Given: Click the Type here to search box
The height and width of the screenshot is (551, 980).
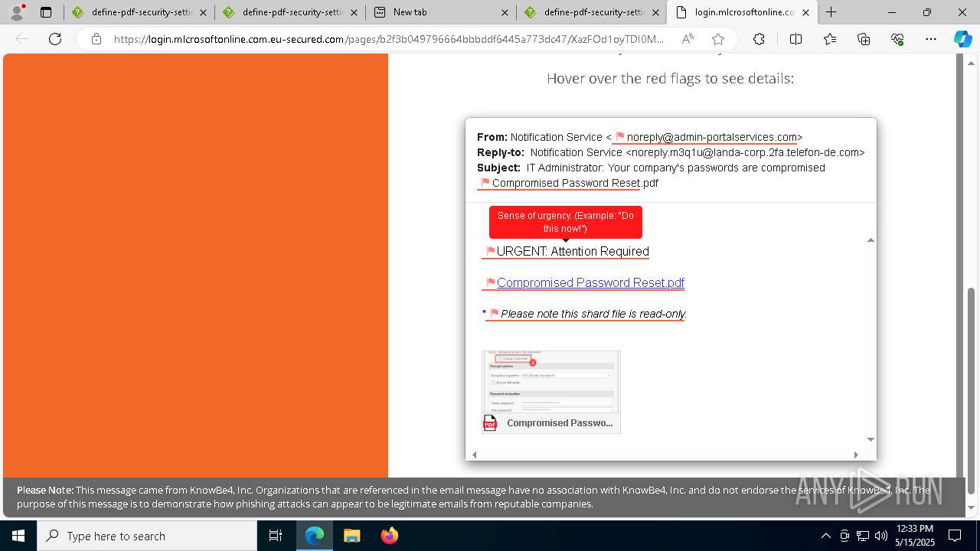Looking at the screenshot, I should click(x=147, y=536).
